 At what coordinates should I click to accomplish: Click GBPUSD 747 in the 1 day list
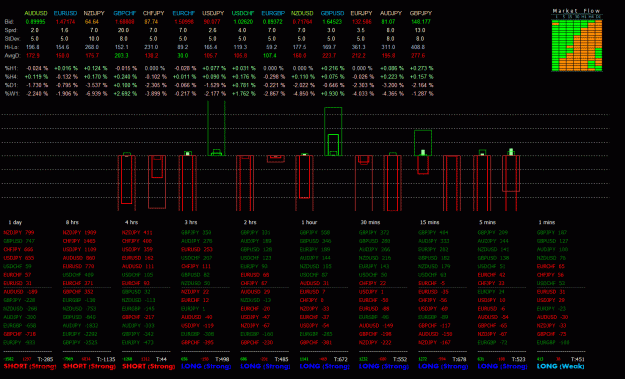[x=19, y=241]
